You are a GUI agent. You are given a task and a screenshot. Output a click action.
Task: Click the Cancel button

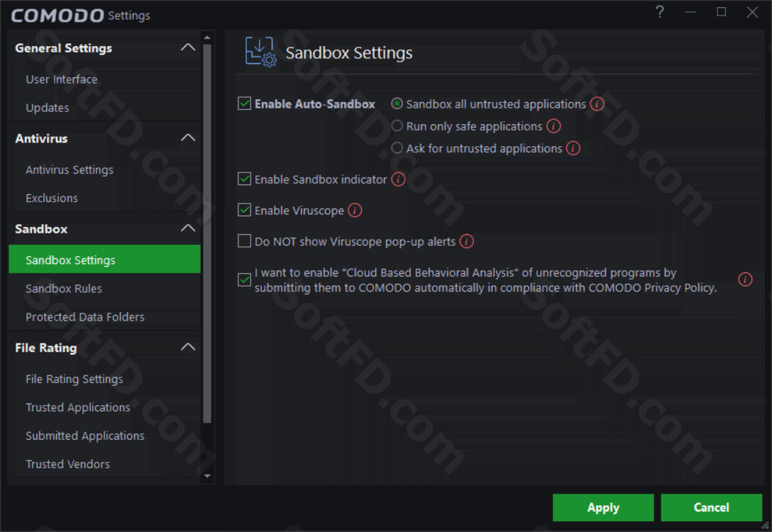coord(712,507)
